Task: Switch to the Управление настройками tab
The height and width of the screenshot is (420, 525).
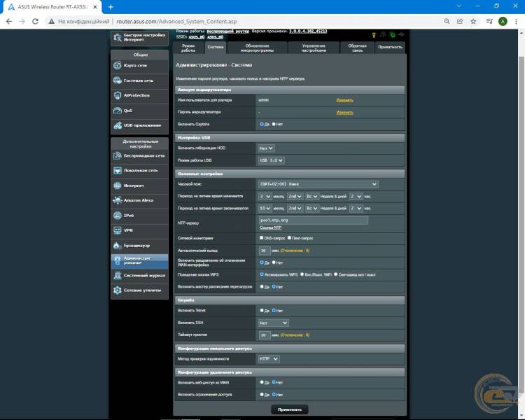Action: coord(314,48)
